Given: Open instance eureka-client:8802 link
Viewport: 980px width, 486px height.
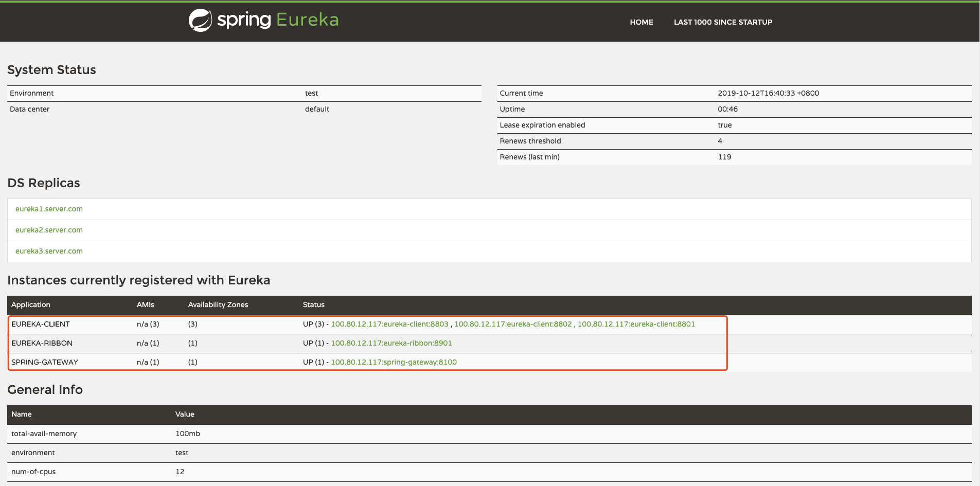Looking at the screenshot, I should tap(513, 324).
